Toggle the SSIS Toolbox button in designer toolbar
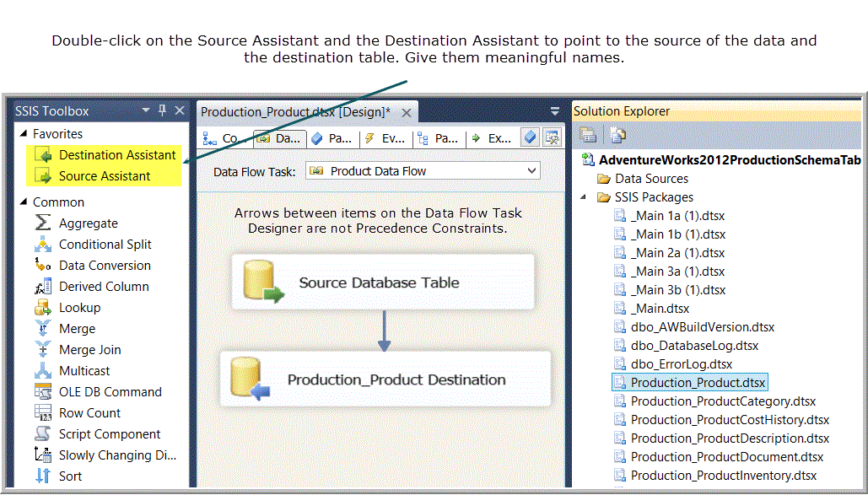 [x=552, y=138]
